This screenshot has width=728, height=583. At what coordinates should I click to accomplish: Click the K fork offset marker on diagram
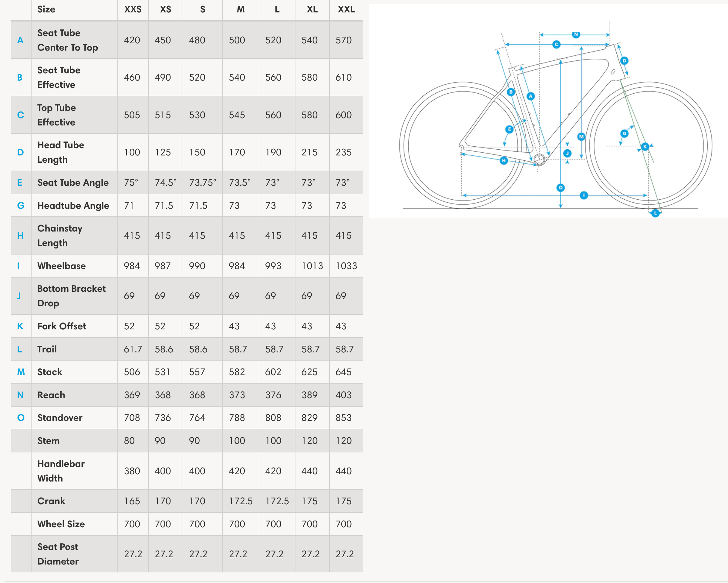pyautogui.click(x=645, y=146)
